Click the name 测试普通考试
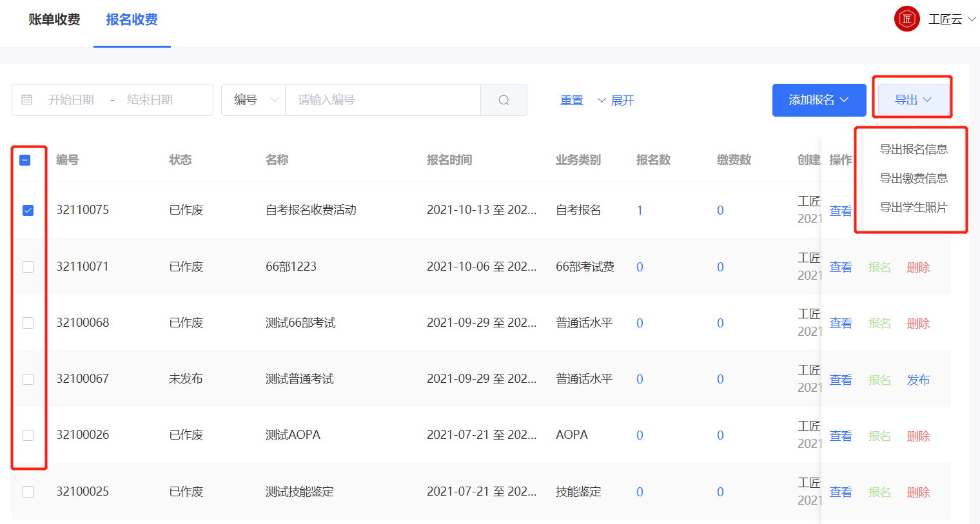 (300, 379)
